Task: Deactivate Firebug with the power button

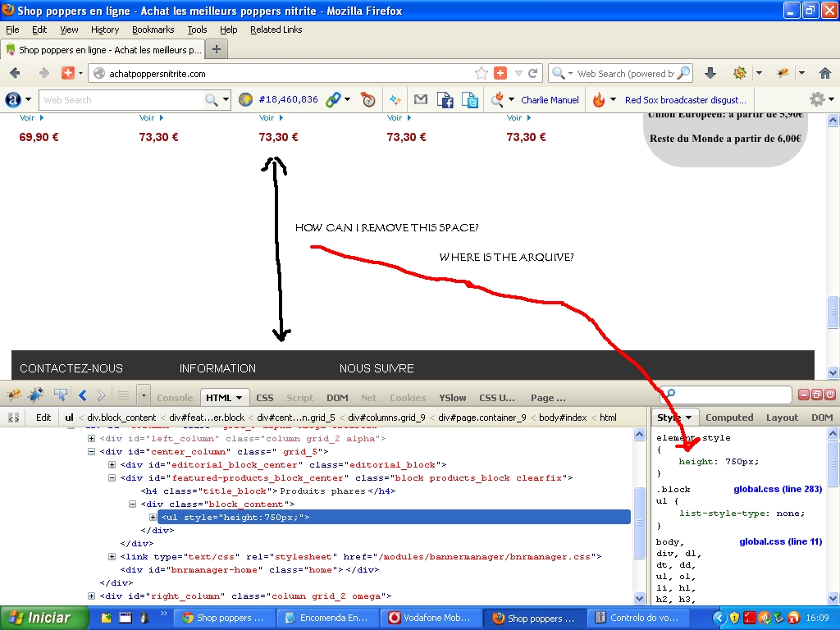Action: (830, 395)
